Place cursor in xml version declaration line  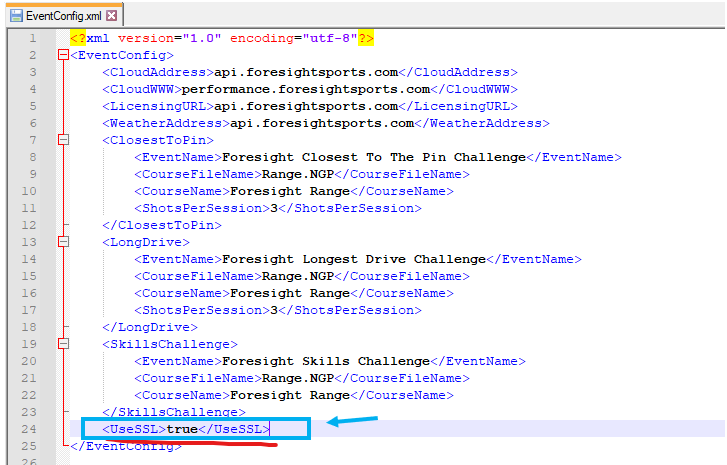point(222,38)
